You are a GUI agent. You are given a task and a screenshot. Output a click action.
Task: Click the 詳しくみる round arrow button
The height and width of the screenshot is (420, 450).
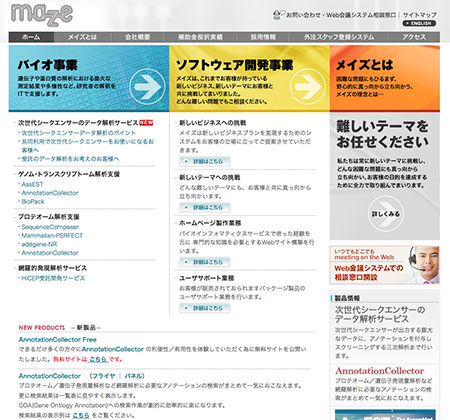(386, 214)
